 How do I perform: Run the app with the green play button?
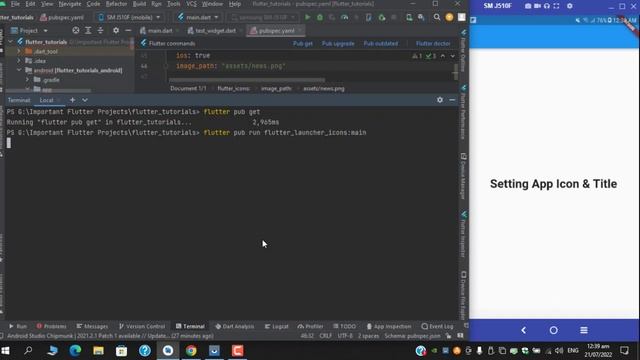308,17
